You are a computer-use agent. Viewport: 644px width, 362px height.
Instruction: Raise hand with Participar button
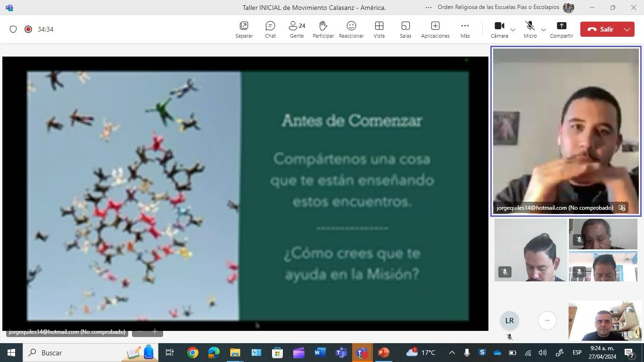pyautogui.click(x=323, y=29)
